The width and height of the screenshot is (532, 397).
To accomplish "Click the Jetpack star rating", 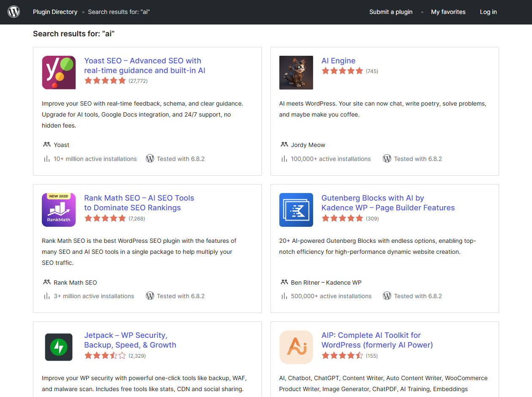I will click(x=105, y=356).
